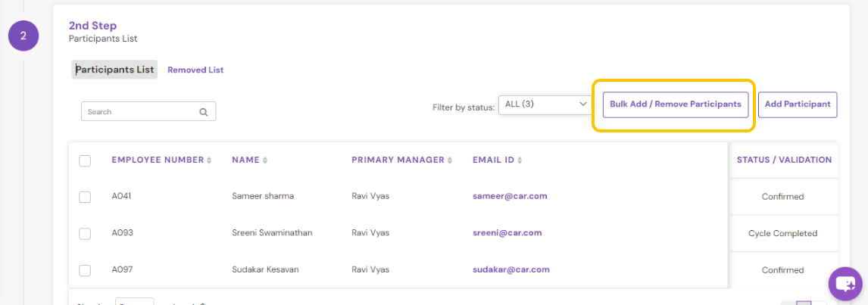Open the sudakar@car.com email link
868x305 pixels.
pyautogui.click(x=511, y=269)
